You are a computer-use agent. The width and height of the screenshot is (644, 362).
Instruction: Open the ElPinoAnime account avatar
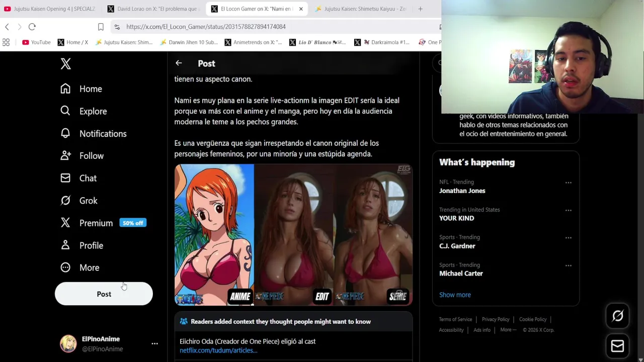click(x=68, y=344)
